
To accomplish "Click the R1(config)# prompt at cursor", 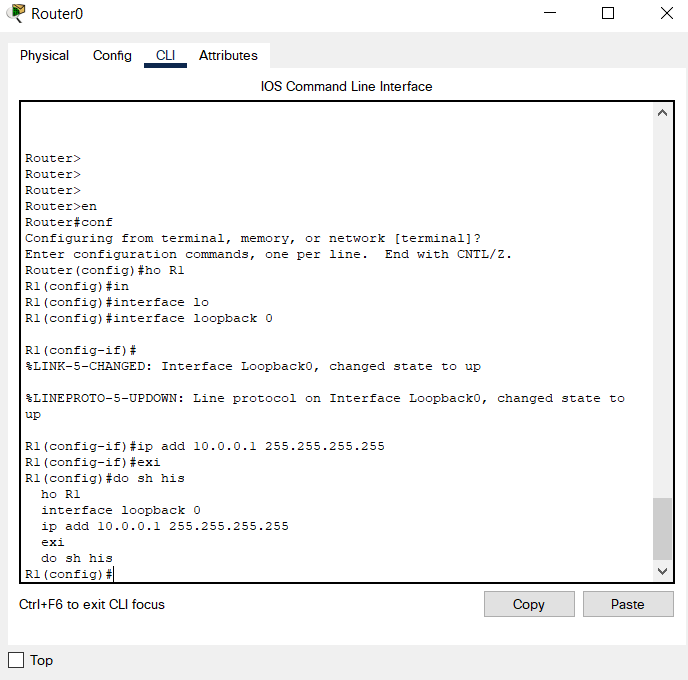I will 69,574.
